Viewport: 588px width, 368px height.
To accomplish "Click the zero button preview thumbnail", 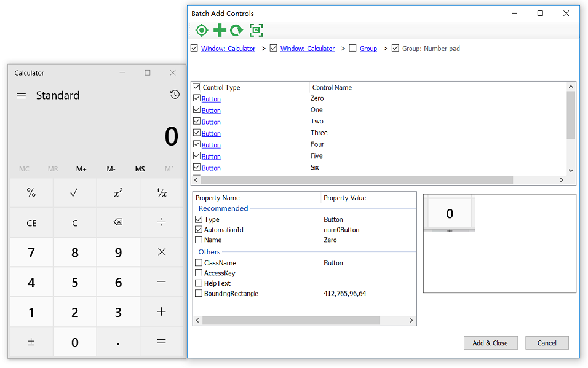I will (450, 213).
